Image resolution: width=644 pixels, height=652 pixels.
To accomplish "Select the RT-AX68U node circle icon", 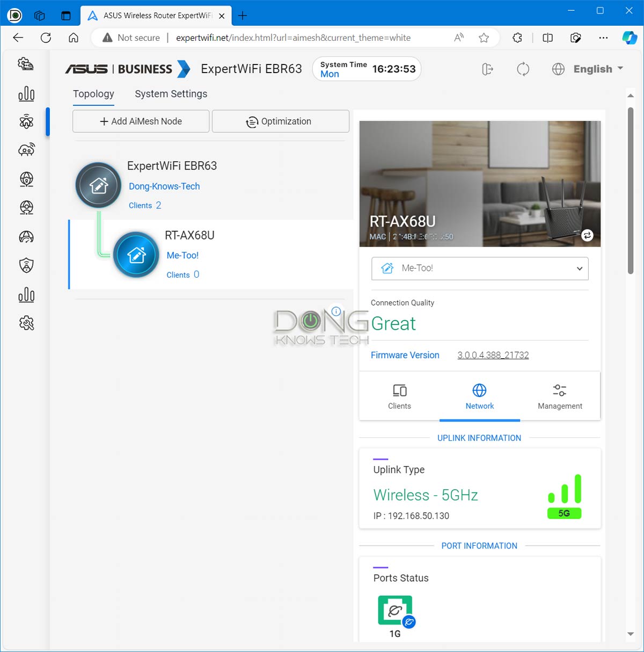I will click(136, 255).
